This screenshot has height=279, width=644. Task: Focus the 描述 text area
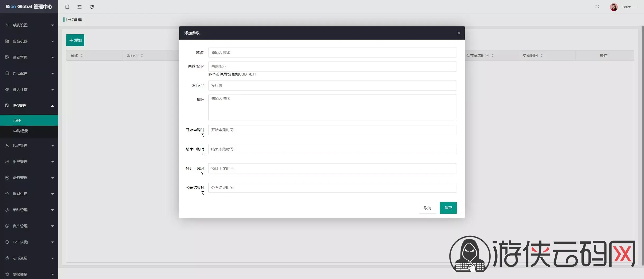[332, 108]
